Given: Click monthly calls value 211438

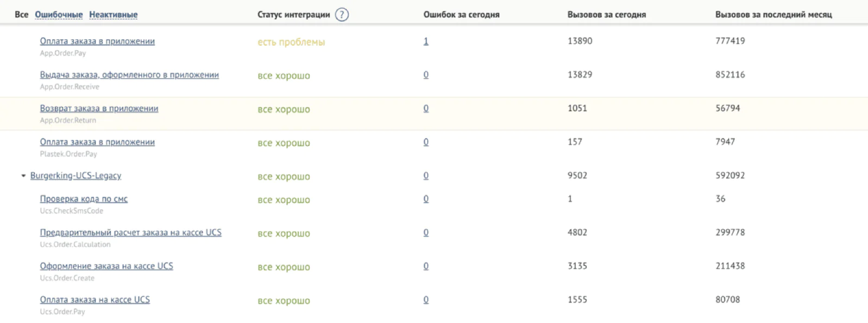Looking at the screenshot, I should pos(730,266).
